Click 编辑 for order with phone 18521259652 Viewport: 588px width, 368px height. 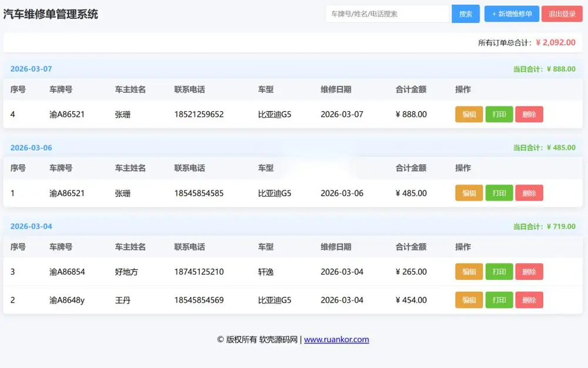pos(469,114)
